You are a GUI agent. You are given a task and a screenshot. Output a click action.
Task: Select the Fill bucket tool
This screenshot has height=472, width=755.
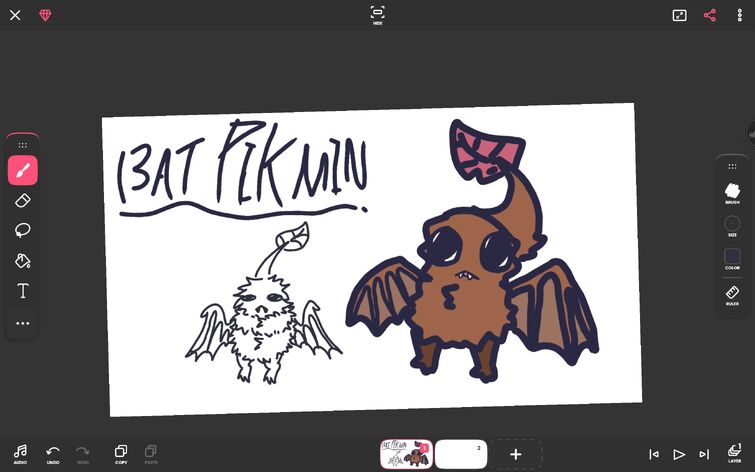23,261
